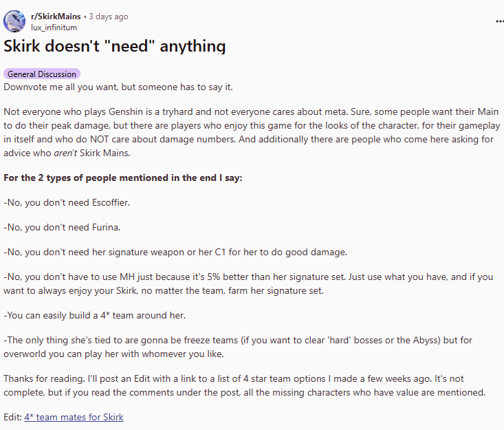This screenshot has width=504, height=430.
Task: Open the SkirkMains community avatar icon
Action: pyautogui.click(x=14, y=21)
